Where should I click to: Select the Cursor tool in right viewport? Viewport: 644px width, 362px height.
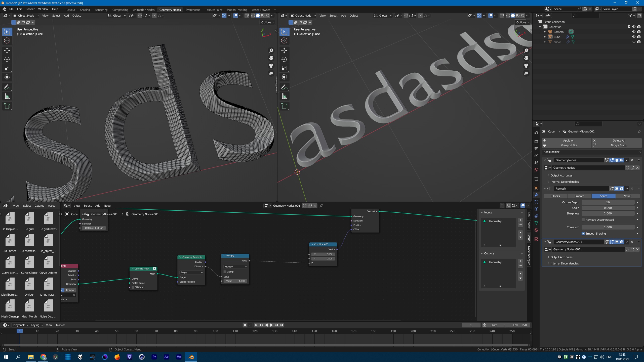(284, 40)
